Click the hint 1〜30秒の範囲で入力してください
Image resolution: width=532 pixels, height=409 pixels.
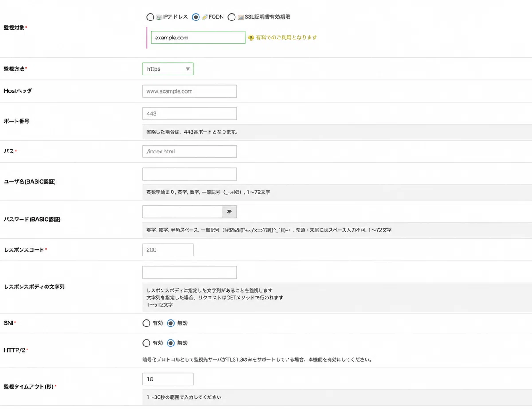[184, 397]
